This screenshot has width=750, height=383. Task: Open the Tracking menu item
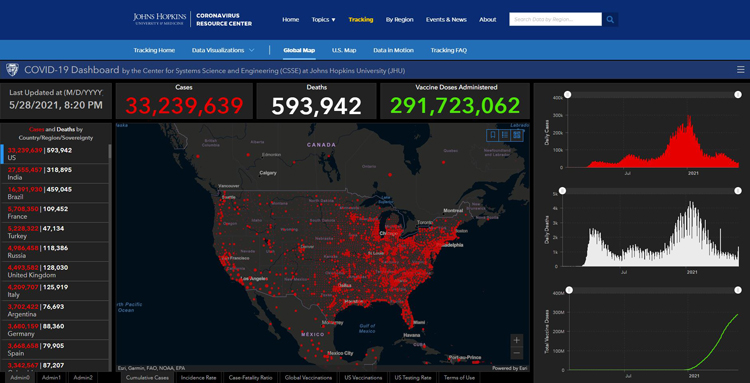pyautogui.click(x=361, y=20)
